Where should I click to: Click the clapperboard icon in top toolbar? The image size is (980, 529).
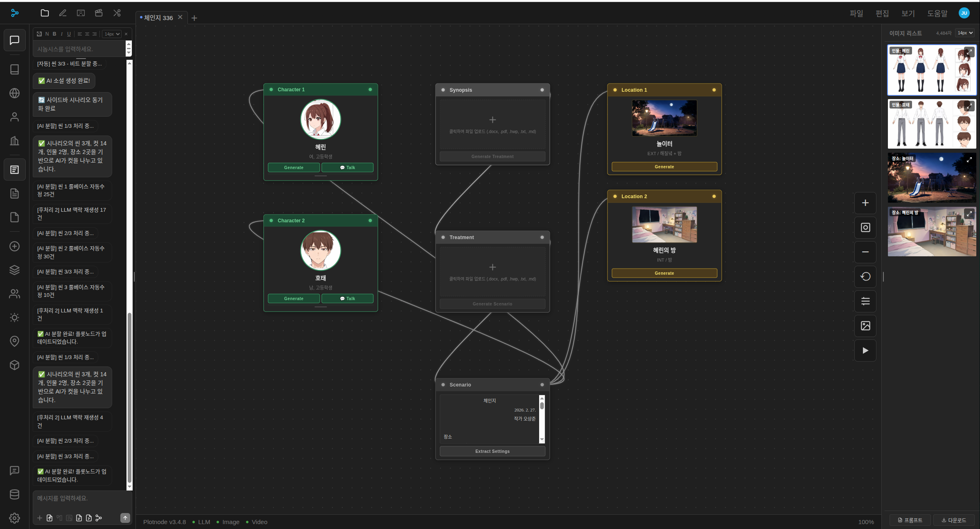[99, 13]
